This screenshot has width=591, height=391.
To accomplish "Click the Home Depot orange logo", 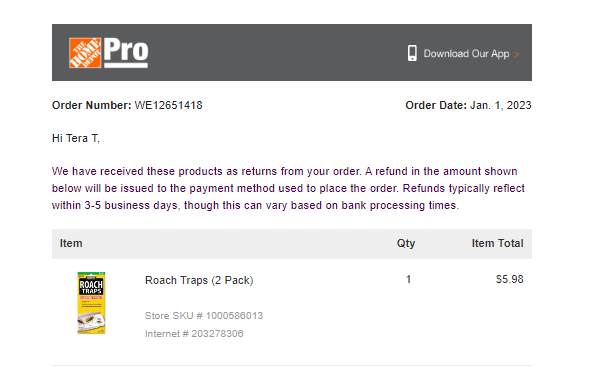I will tap(85, 53).
